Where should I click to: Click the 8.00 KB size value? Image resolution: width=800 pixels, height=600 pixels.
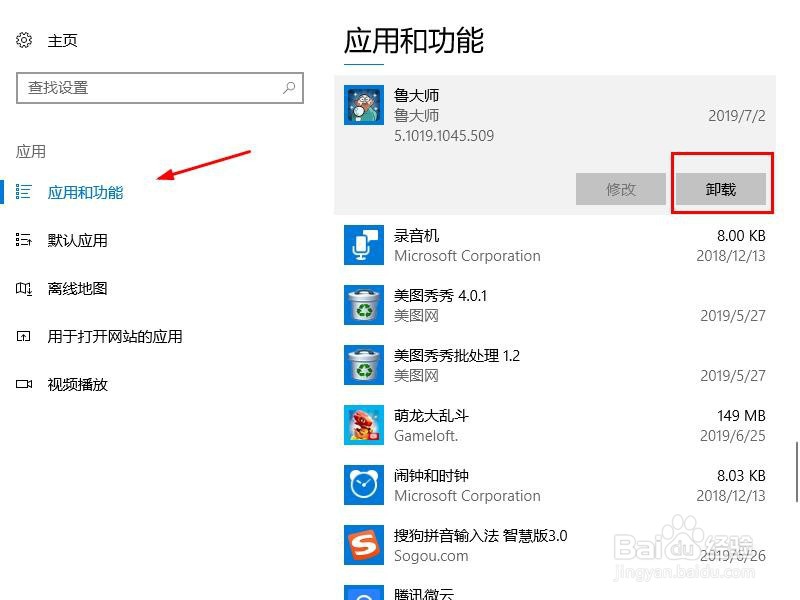point(741,236)
